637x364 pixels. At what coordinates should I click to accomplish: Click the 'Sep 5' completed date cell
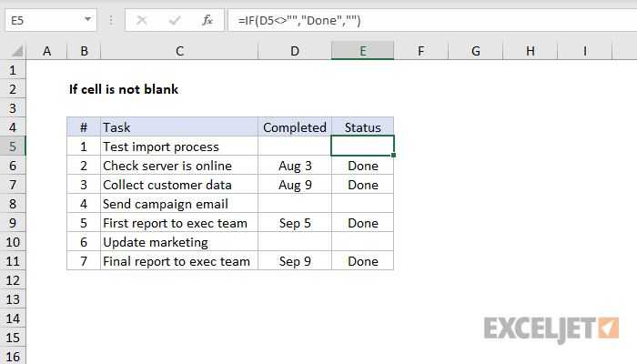295,223
